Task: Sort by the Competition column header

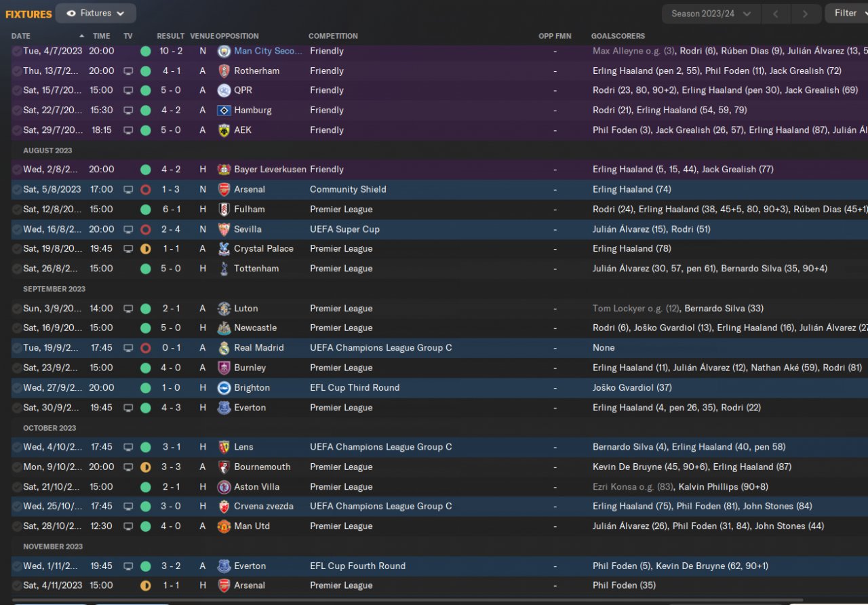Action: click(333, 36)
